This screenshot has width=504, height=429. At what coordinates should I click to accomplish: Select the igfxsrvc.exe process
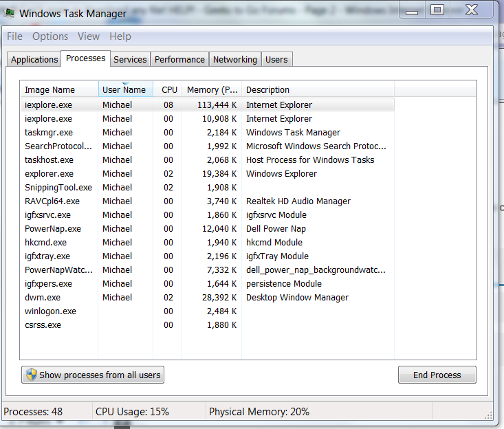[208, 215]
